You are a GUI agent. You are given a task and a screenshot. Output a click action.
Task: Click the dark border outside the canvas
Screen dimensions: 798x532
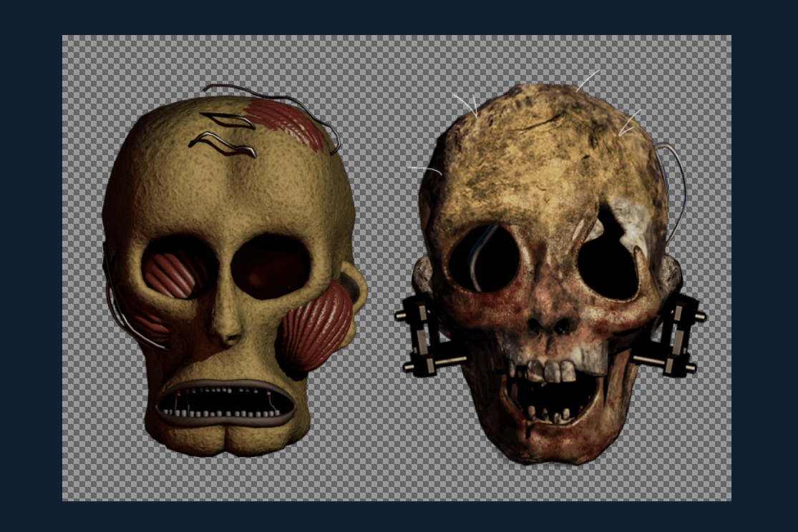(29, 265)
